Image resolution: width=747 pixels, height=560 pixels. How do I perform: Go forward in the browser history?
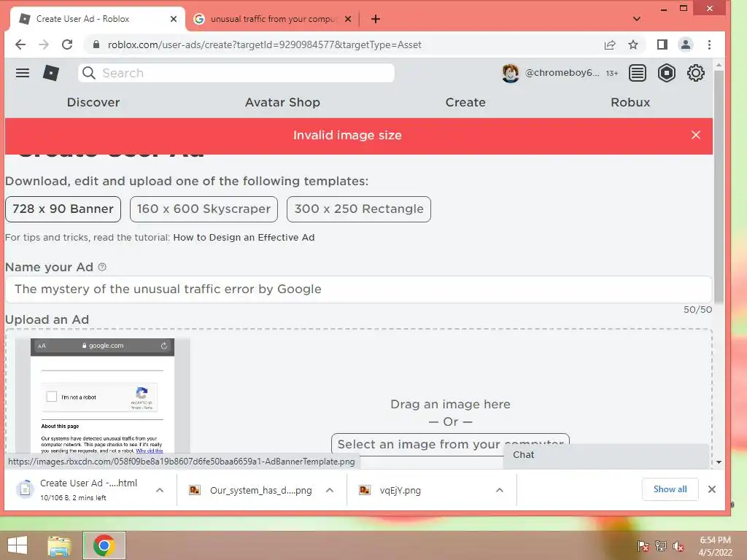coord(44,44)
